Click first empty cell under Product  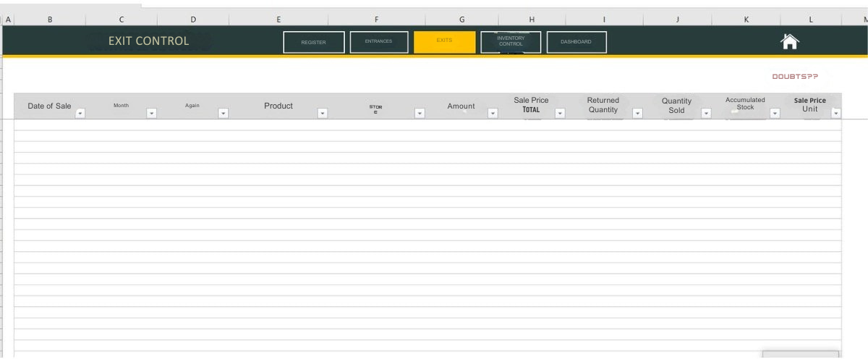coord(278,125)
